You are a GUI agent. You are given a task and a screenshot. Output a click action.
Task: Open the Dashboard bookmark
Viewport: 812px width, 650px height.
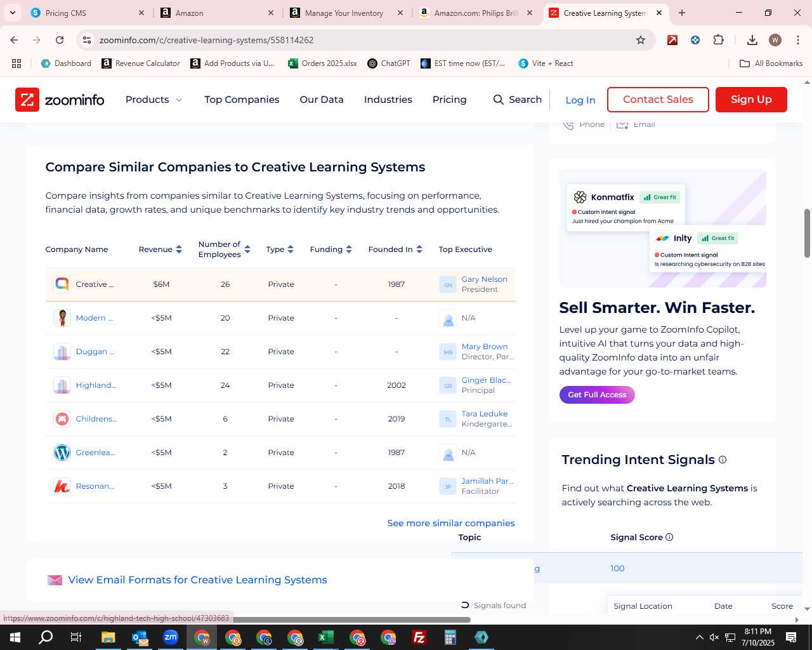coord(66,63)
